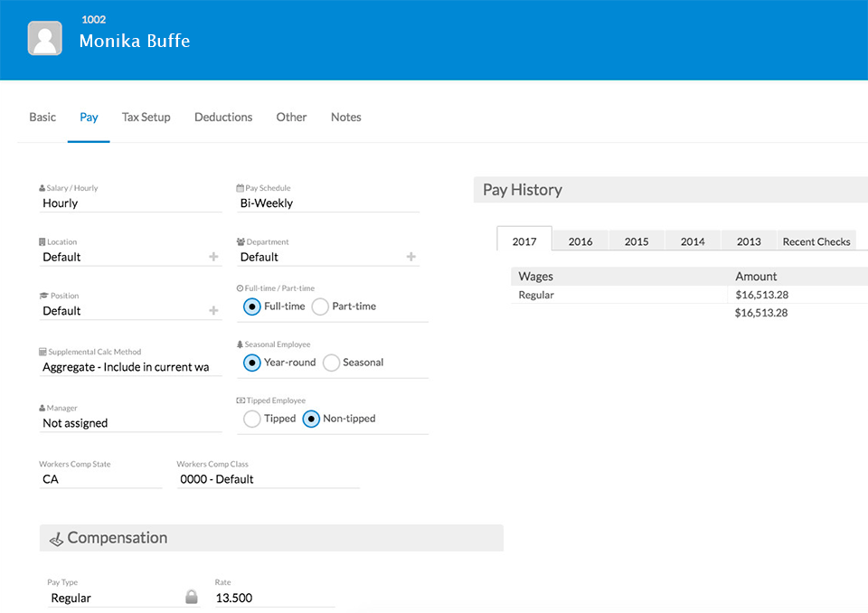Click the flag icon next to the Position label
The image size is (868, 613).
click(42, 296)
